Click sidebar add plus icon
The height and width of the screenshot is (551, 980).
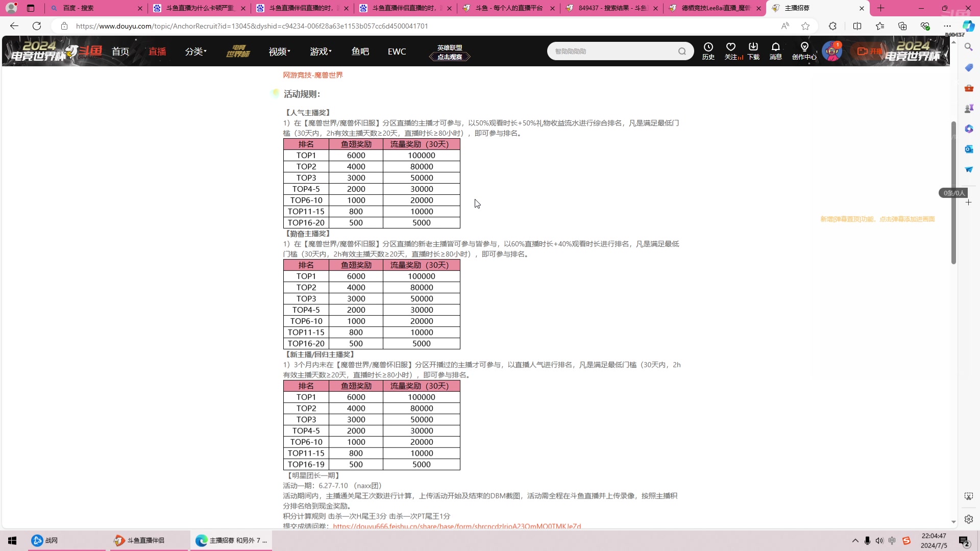tap(968, 203)
